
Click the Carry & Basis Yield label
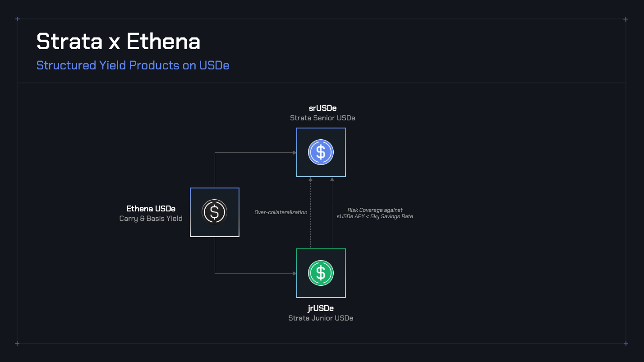[x=151, y=218]
